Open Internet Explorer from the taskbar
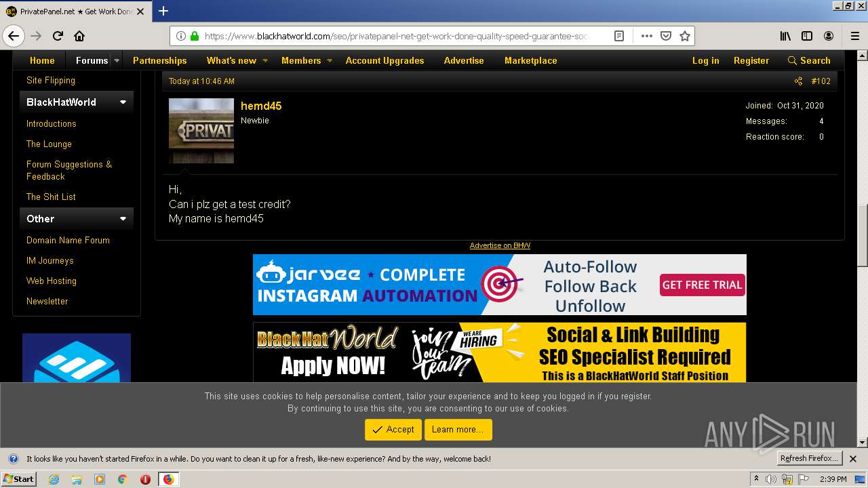 click(x=54, y=479)
